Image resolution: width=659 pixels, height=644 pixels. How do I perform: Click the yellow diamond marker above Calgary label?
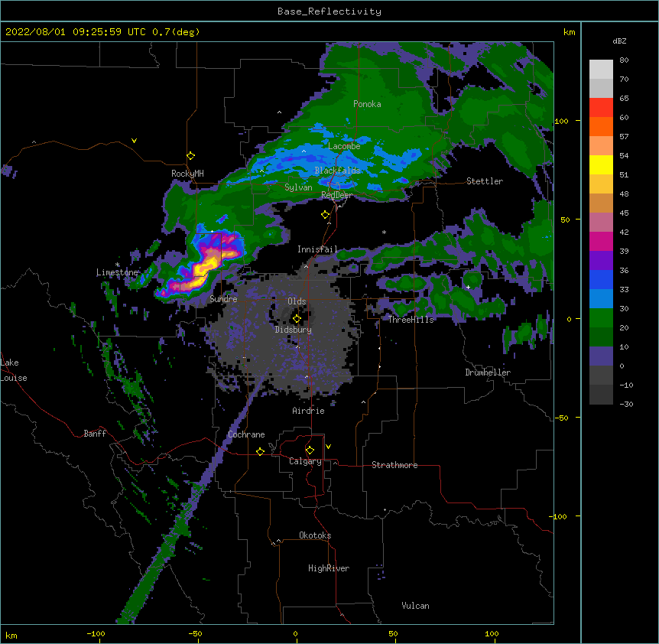click(x=310, y=450)
